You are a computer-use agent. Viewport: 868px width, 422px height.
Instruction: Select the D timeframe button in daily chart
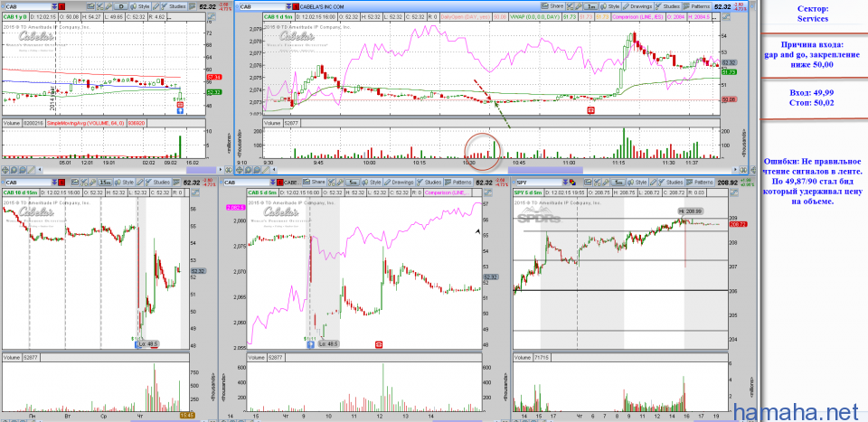point(123,6)
